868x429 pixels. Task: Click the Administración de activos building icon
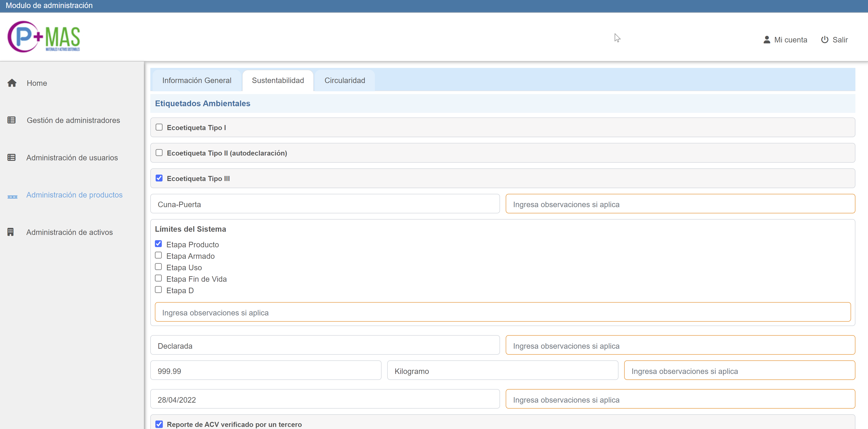click(11, 232)
